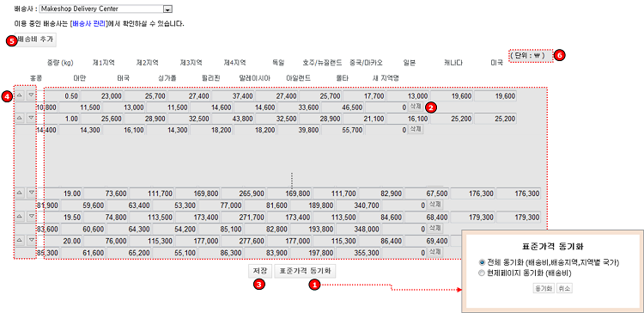This screenshot has height=313, width=644.
Task: Click the 배송비 추가 button
Action: point(35,40)
